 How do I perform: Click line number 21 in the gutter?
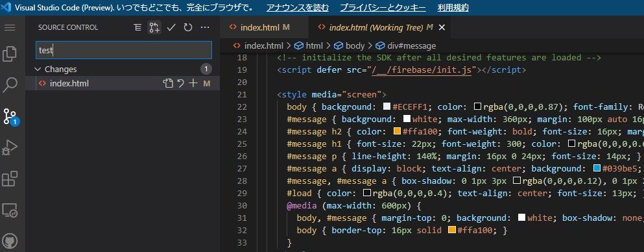tap(243, 95)
